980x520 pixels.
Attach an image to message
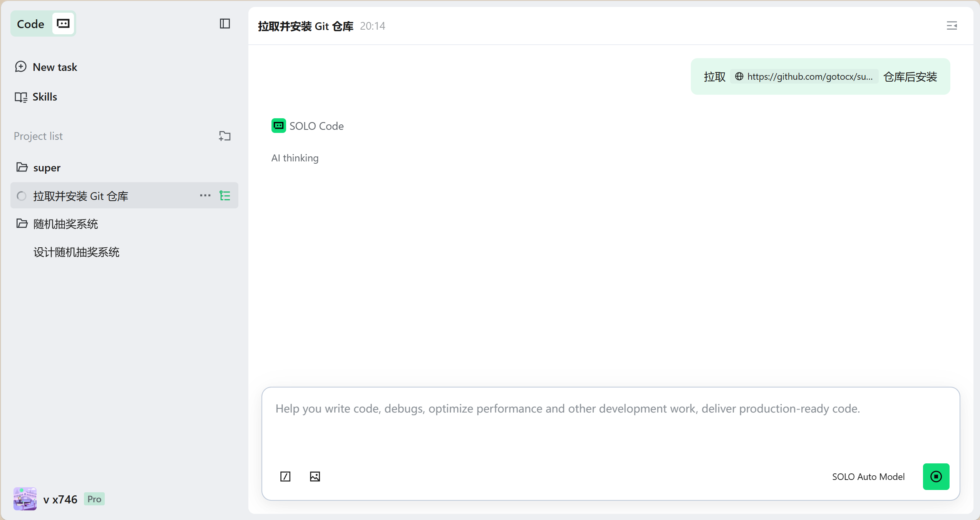315,476
